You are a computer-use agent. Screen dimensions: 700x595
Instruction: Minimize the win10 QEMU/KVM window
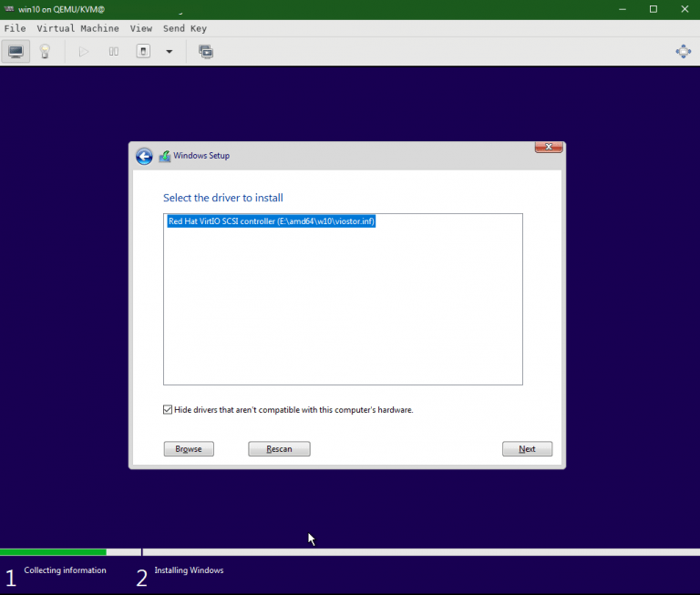(x=623, y=9)
